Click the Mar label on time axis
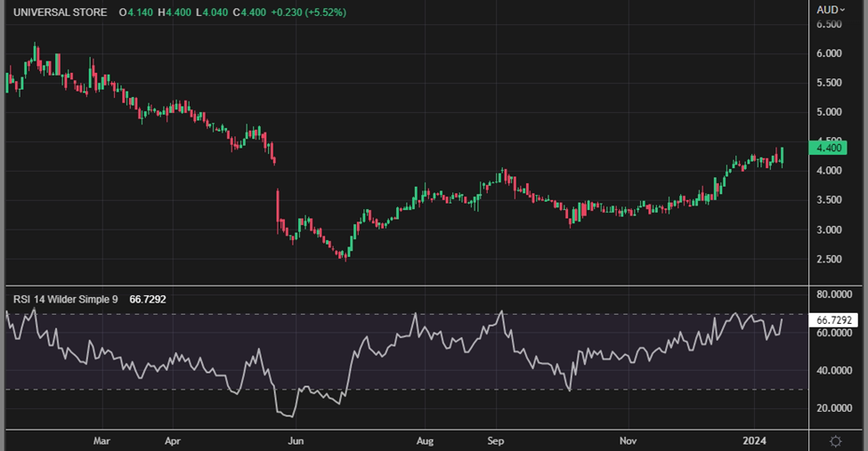This screenshot has width=868, height=451. point(101,441)
